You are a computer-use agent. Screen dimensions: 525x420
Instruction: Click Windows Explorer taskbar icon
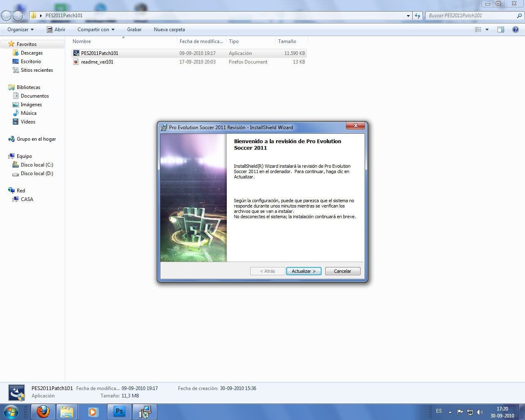(x=66, y=411)
